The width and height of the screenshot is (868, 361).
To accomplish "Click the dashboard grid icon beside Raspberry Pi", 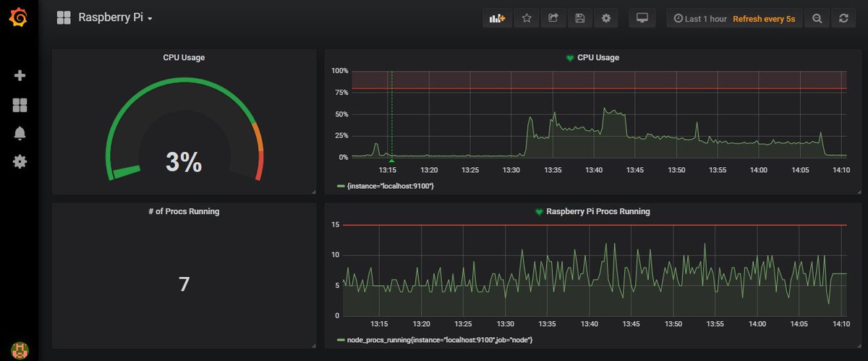I will [x=64, y=18].
